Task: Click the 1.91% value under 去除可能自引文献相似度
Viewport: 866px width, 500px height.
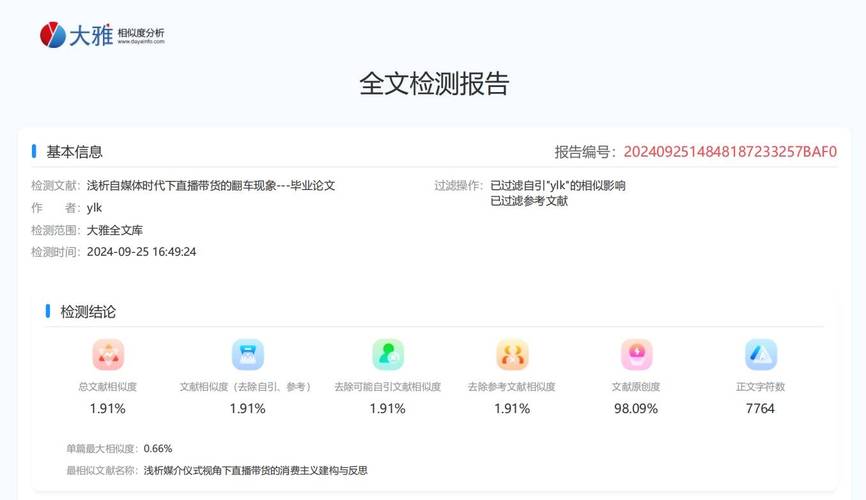Action: tap(388, 408)
